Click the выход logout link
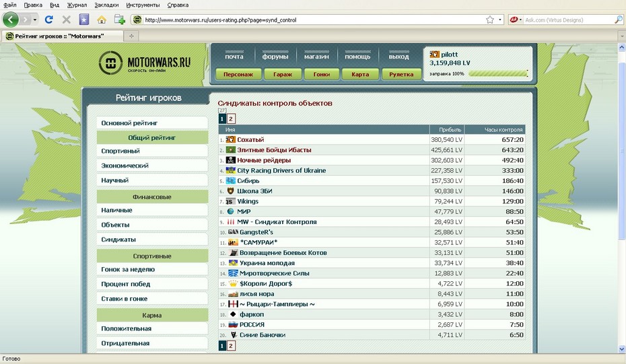The image size is (626, 364). pos(398,57)
